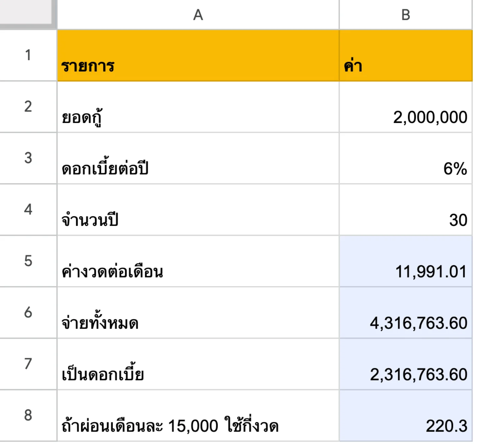This screenshot has width=479, height=448.
Task: Select the total paid cell 4,316,763.60
Action: coord(406,312)
